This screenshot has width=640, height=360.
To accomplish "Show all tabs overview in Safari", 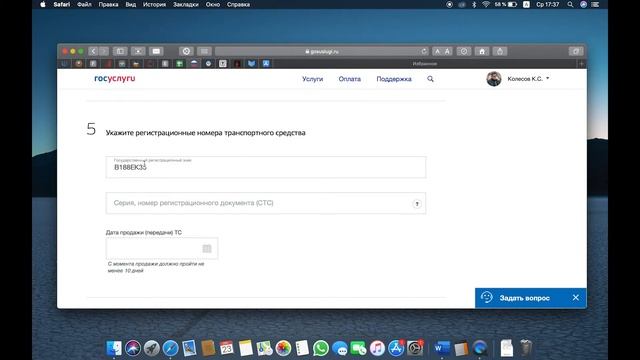I will [576, 51].
